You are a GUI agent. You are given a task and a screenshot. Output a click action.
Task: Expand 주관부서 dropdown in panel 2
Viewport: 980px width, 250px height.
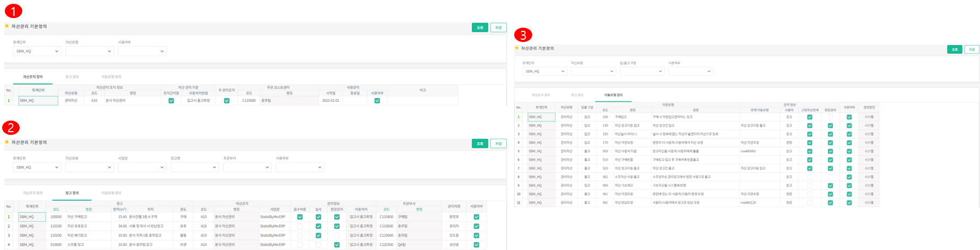(247, 167)
